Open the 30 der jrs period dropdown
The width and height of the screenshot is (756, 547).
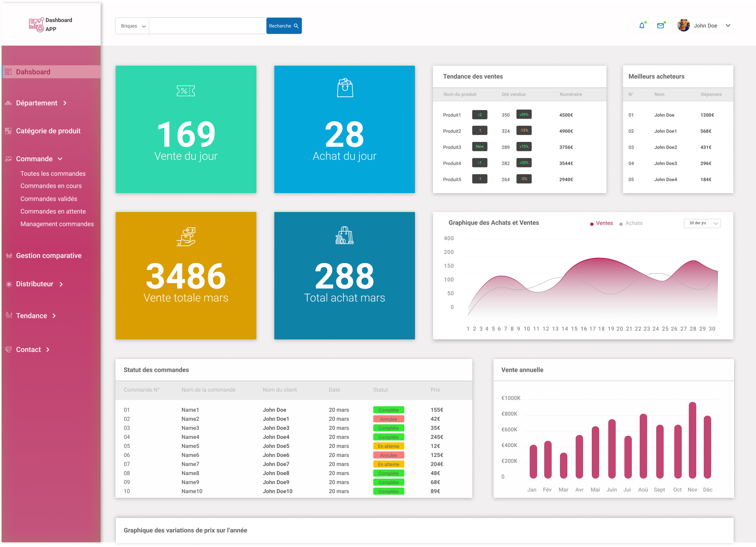pos(702,223)
